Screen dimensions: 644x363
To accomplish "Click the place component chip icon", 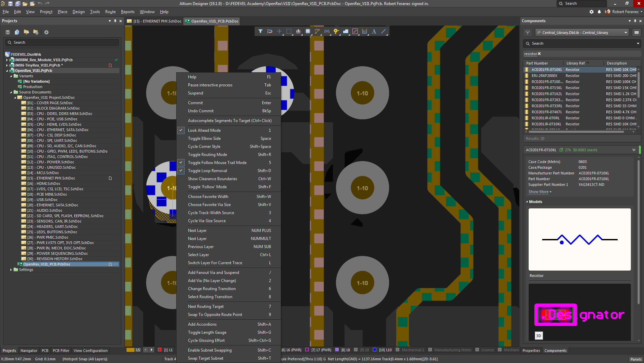I will point(308,31).
